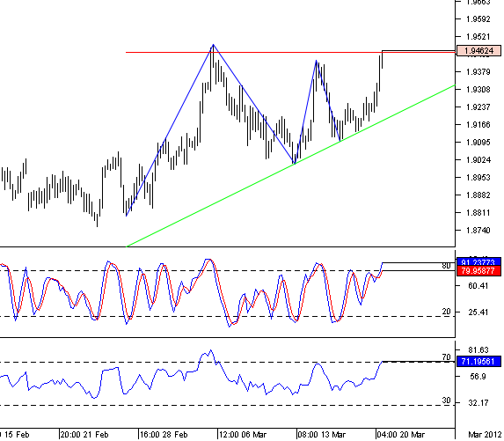504x441 pixels.
Task: Click the stochastic axis label 25.41
Action: pyautogui.click(x=478, y=312)
